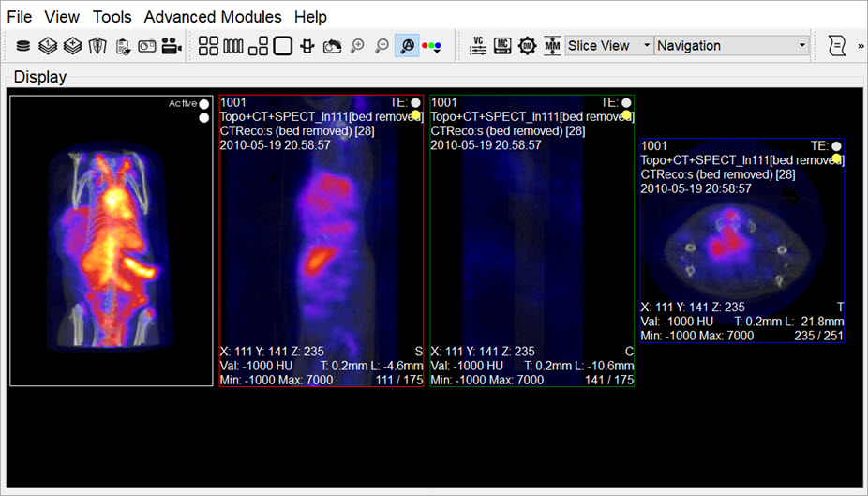The height and width of the screenshot is (496, 868).
Task: Toggle the yellow dot in sagittal view
Action: (416, 115)
